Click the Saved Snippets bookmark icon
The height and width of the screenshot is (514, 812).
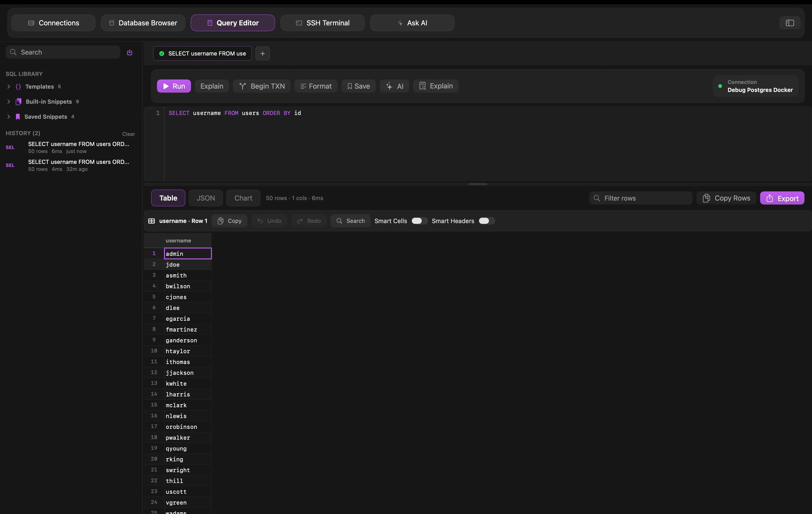click(x=18, y=117)
